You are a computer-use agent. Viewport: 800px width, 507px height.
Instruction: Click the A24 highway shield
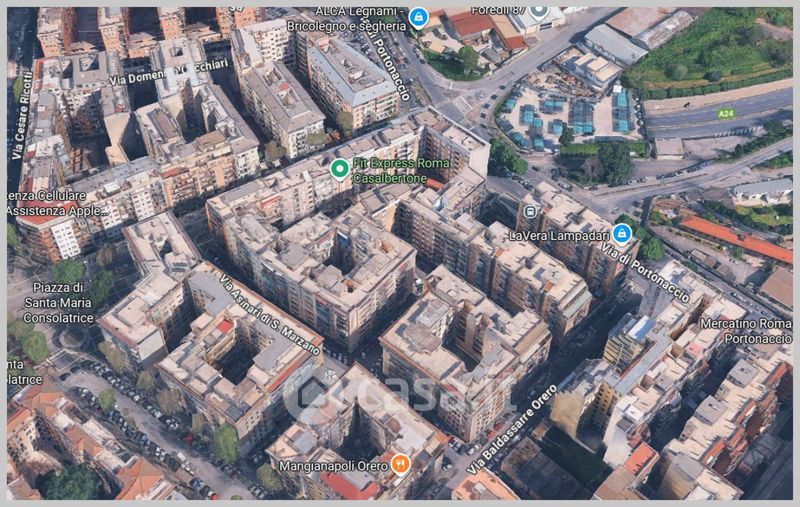[x=725, y=114]
